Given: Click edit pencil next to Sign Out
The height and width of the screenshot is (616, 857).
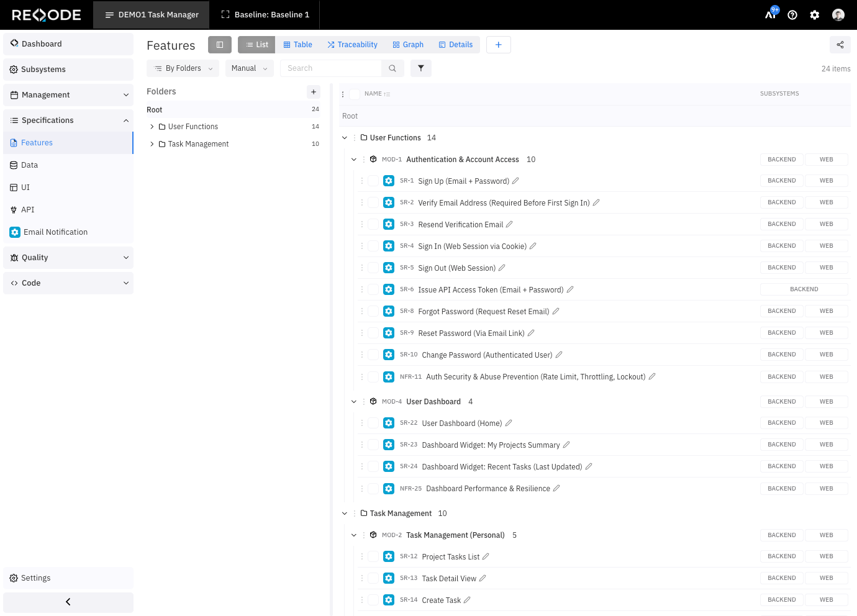Looking at the screenshot, I should pos(502,268).
